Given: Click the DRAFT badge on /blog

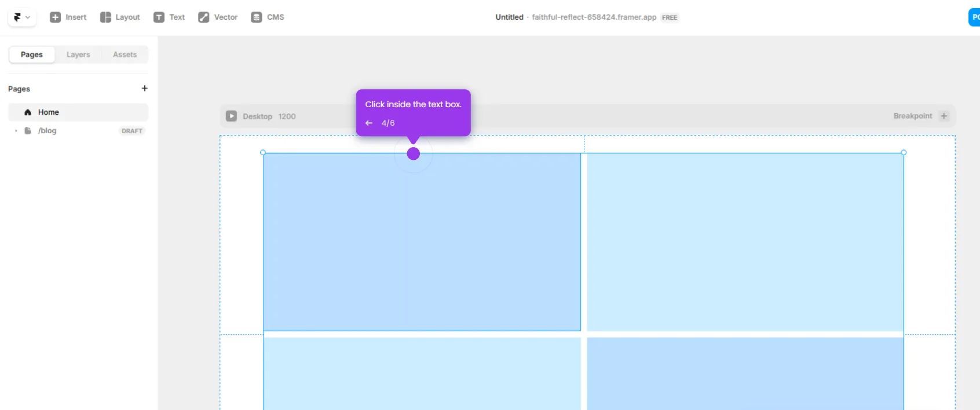Looking at the screenshot, I should (131, 131).
